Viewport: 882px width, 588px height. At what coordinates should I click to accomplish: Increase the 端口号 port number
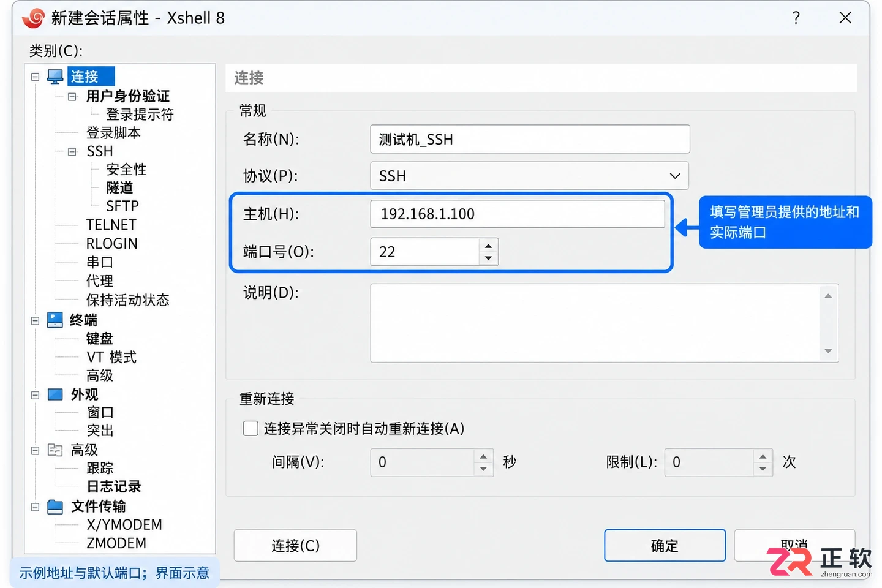pyautogui.click(x=488, y=246)
